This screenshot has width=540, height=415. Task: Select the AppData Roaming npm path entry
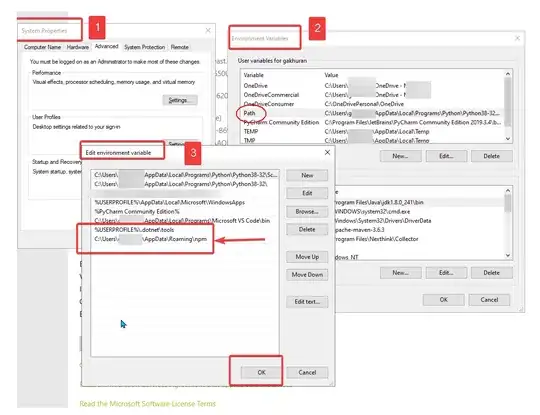pos(185,239)
